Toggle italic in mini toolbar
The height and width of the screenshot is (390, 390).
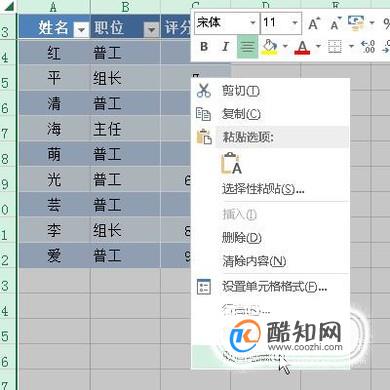point(225,47)
